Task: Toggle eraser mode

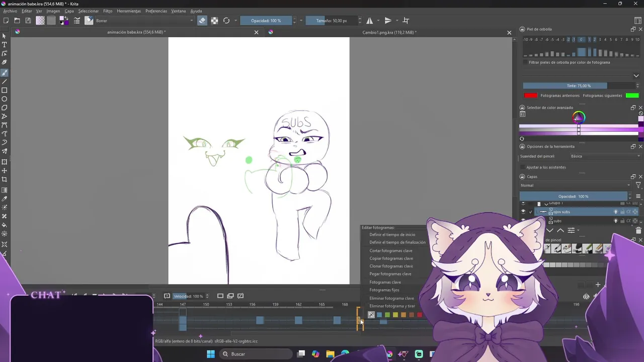Action: point(202,21)
